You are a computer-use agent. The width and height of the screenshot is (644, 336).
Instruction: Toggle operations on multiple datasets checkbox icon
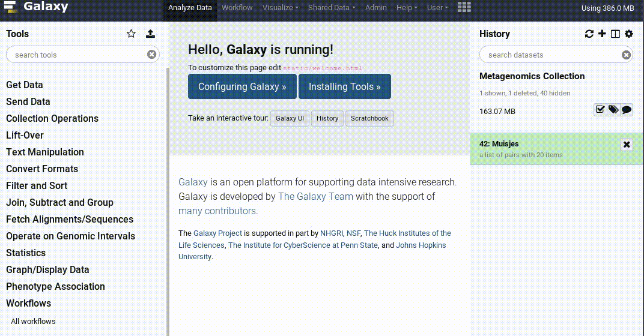coord(600,110)
